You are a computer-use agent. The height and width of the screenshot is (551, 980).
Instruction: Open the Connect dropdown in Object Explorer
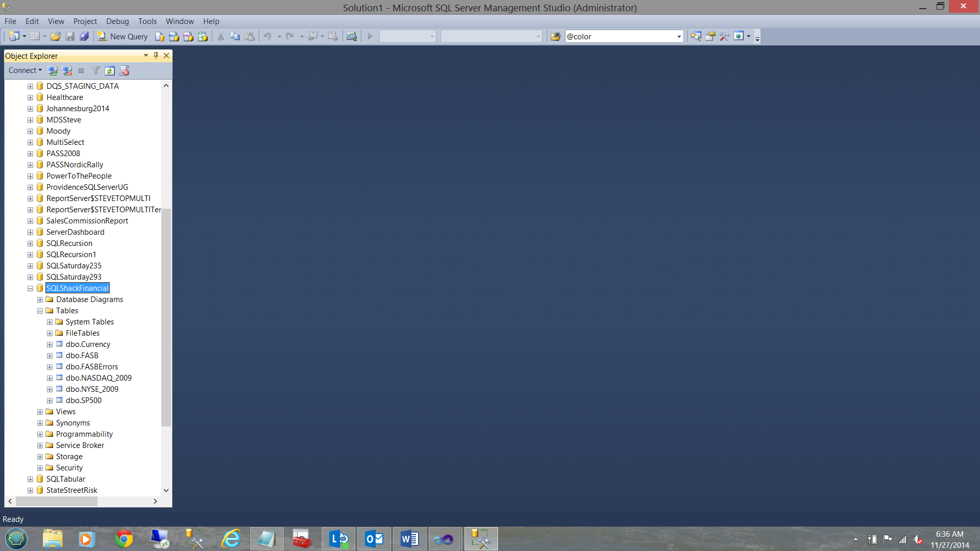pyautogui.click(x=25, y=70)
